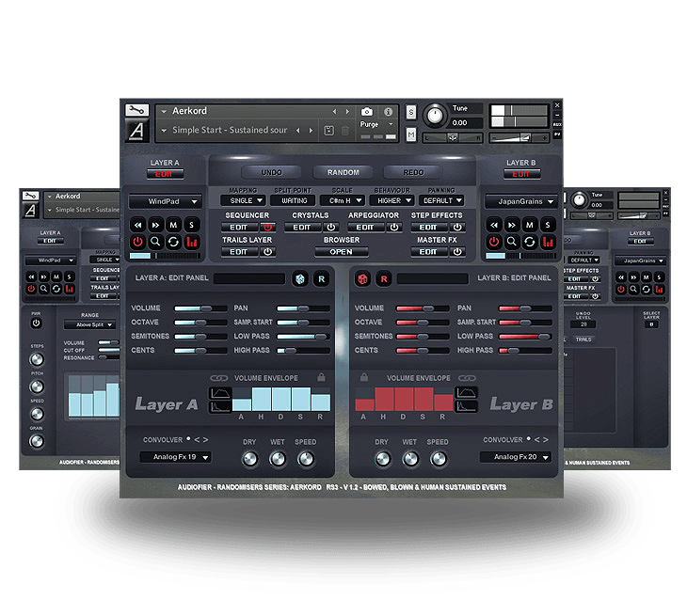This screenshot has height=616, width=687.
Task: Click Layer A red bars icon
Action: point(191,242)
